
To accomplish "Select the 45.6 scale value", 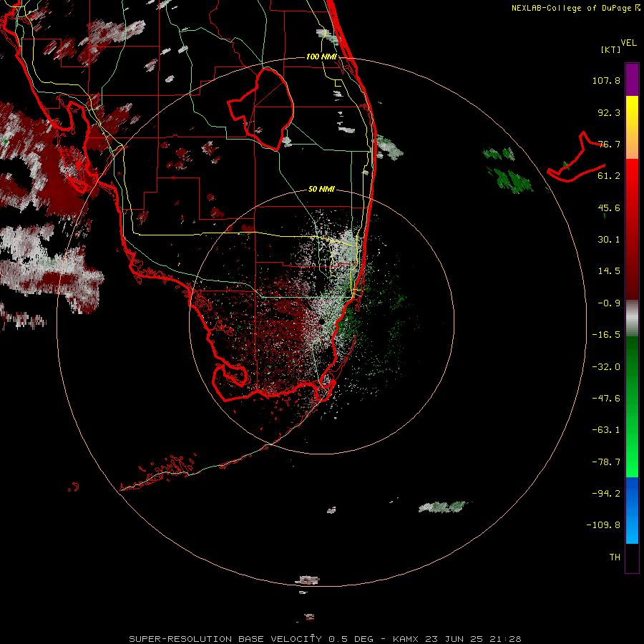I will (x=609, y=208).
